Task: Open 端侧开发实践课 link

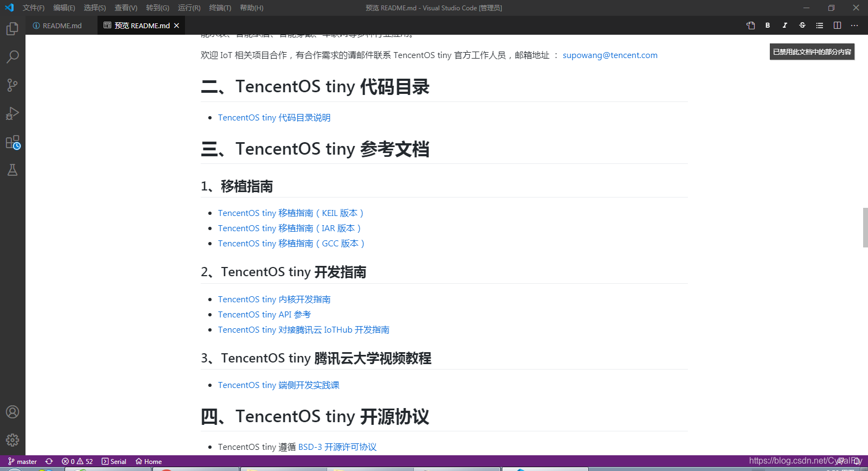Action: coord(279,385)
